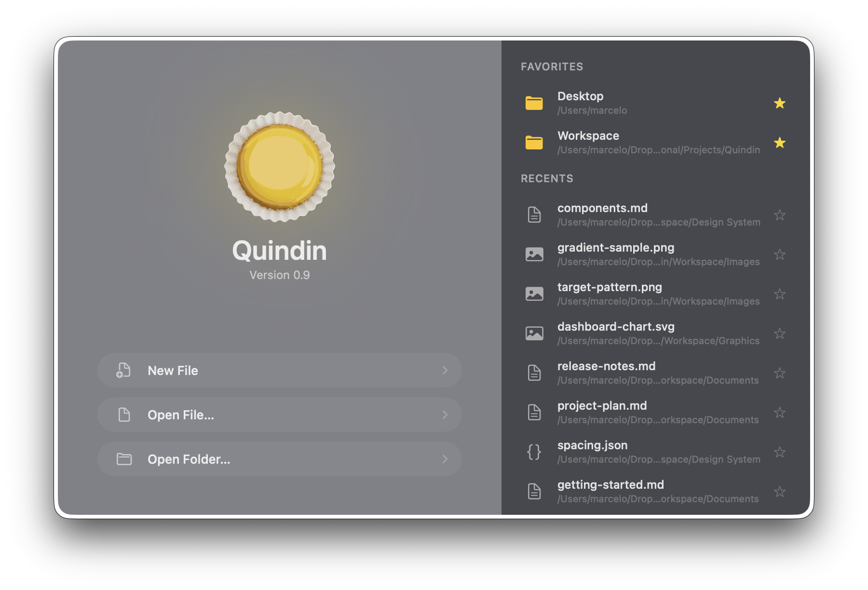Select the document icon beside components.md

tap(534, 215)
